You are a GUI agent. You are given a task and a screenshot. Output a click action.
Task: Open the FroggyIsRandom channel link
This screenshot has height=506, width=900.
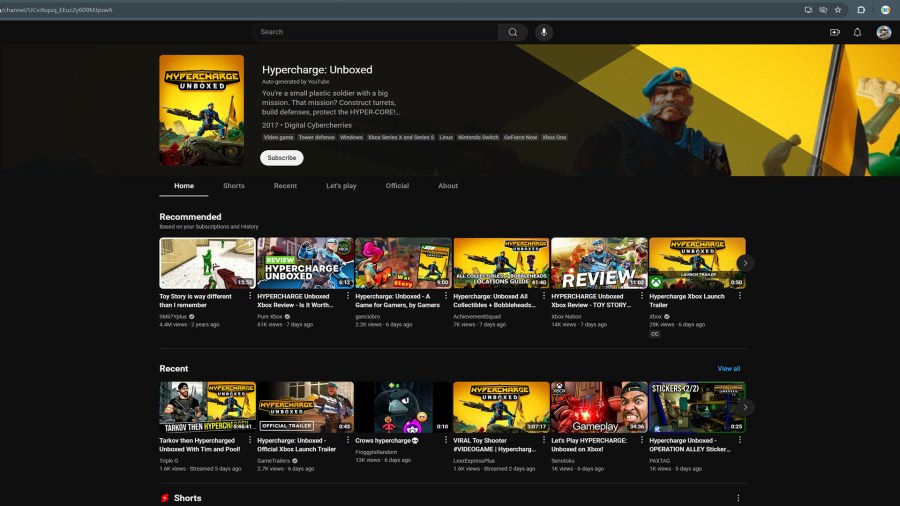(376, 452)
